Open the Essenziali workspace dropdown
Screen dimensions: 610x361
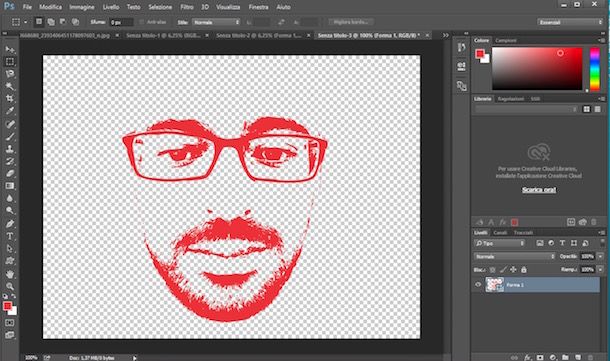(x=570, y=22)
